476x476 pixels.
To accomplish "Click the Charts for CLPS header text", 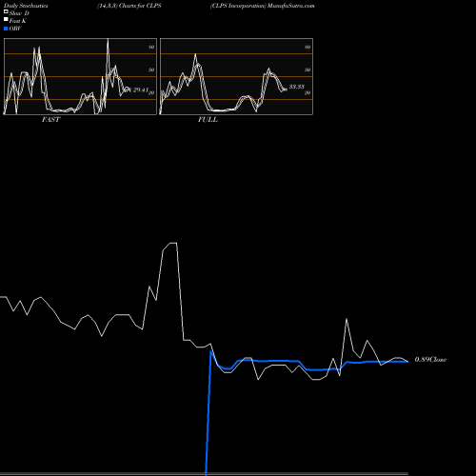I will click(x=140, y=6).
